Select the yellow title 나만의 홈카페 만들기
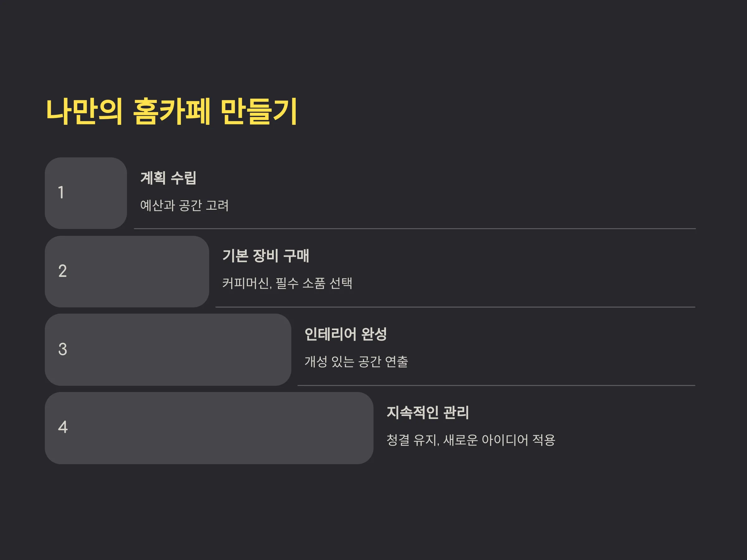 click(x=171, y=111)
